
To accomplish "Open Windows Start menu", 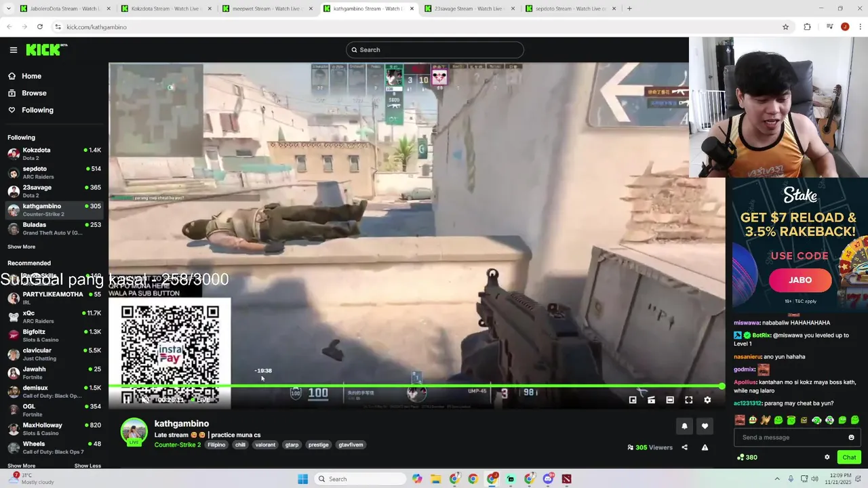I will pyautogui.click(x=303, y=479).
